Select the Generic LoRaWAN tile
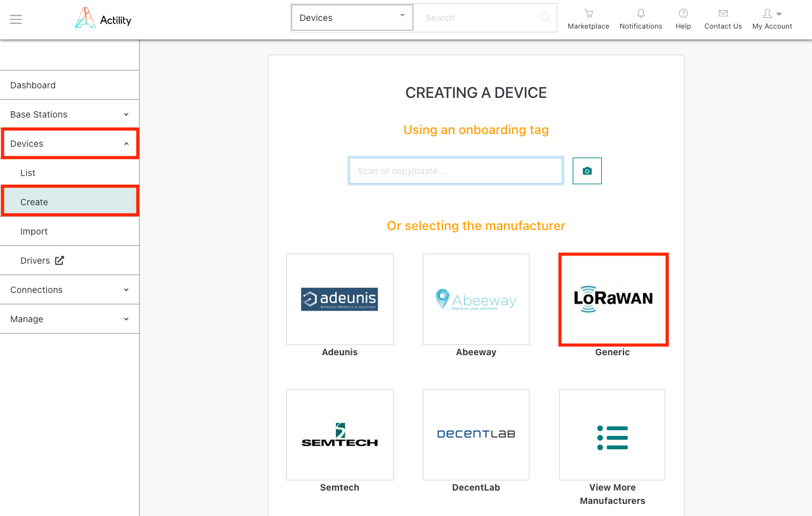Viewport: 812px width, 516px height. [x=613, y=299]
